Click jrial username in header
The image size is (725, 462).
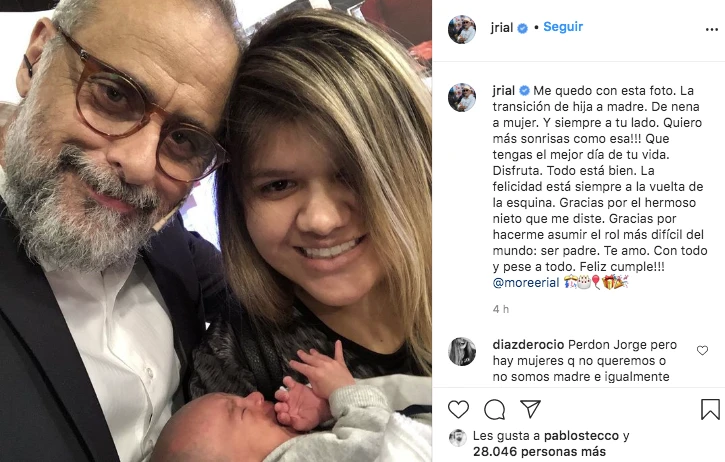click(502, 28)
